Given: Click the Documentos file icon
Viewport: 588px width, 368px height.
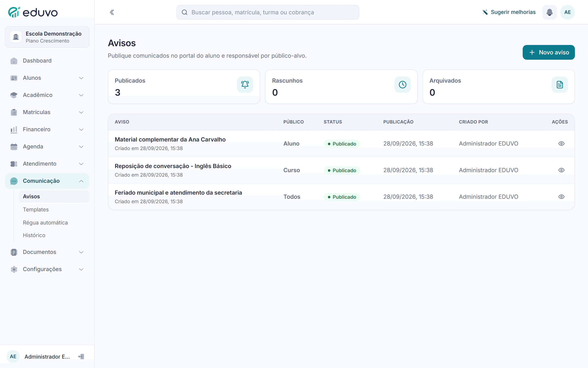Looking at the screenshot, I should [14, 252].
